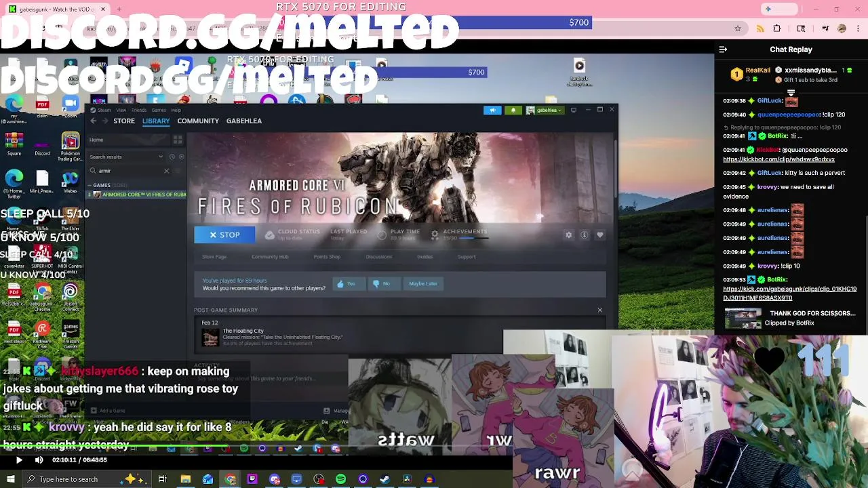Toggle Steam Big Picture mode icon

574,110
